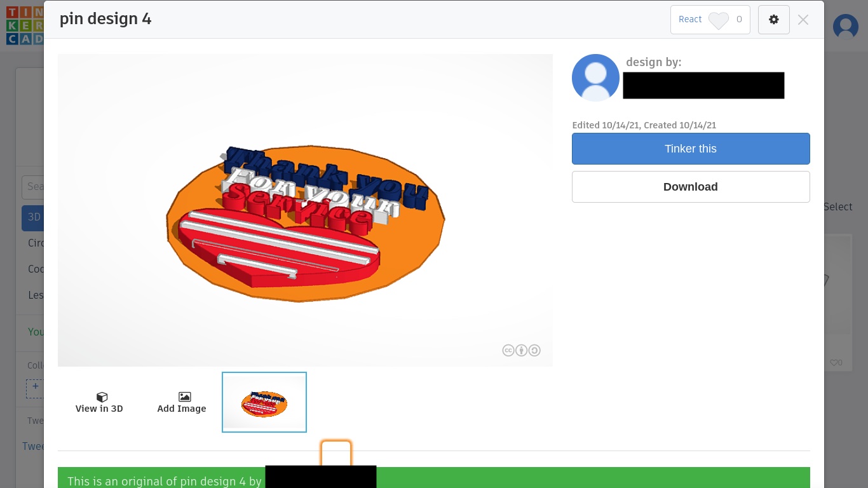This screenshot has height=488, width=868.
Task: Click the Add Image picture icon
Action: 184,396
